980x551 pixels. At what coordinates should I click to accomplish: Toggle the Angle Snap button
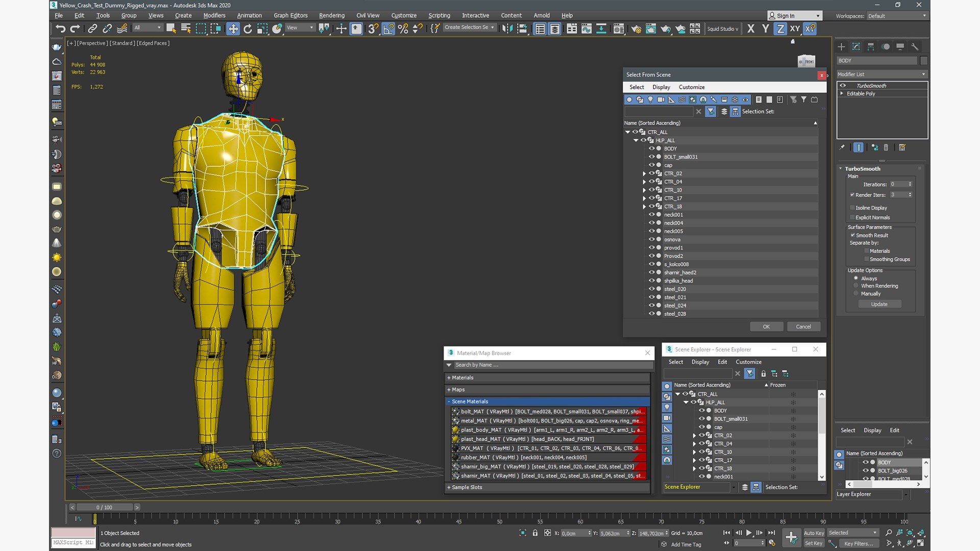point(388,29)
